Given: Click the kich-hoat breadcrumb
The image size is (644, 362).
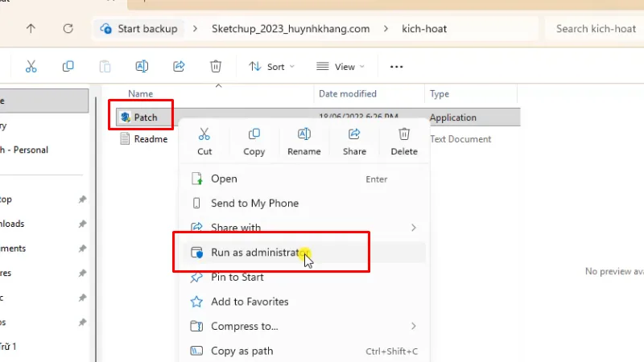Looking at the screenshot, I should tap(424, 29).
